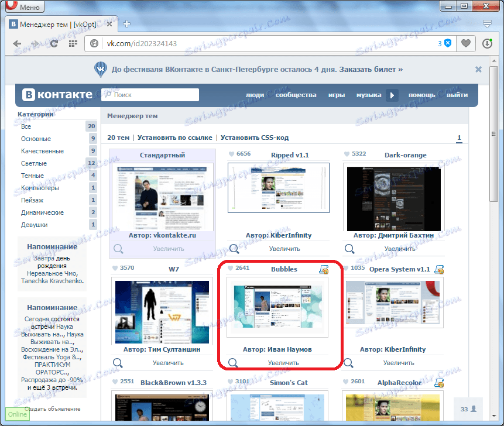The image size is (504, 426).
Task: Select the Светлые category
Action: coord(57,163)
